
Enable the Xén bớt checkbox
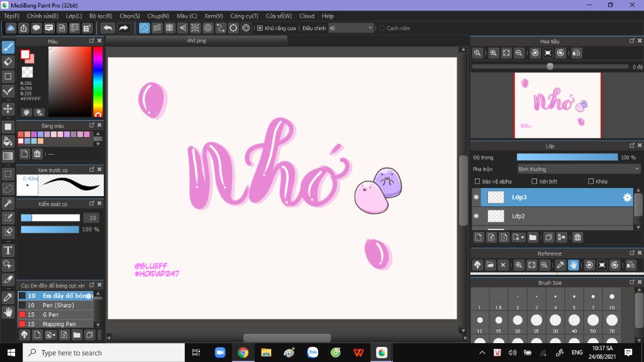pyautogui.click(x=535, y=182)
